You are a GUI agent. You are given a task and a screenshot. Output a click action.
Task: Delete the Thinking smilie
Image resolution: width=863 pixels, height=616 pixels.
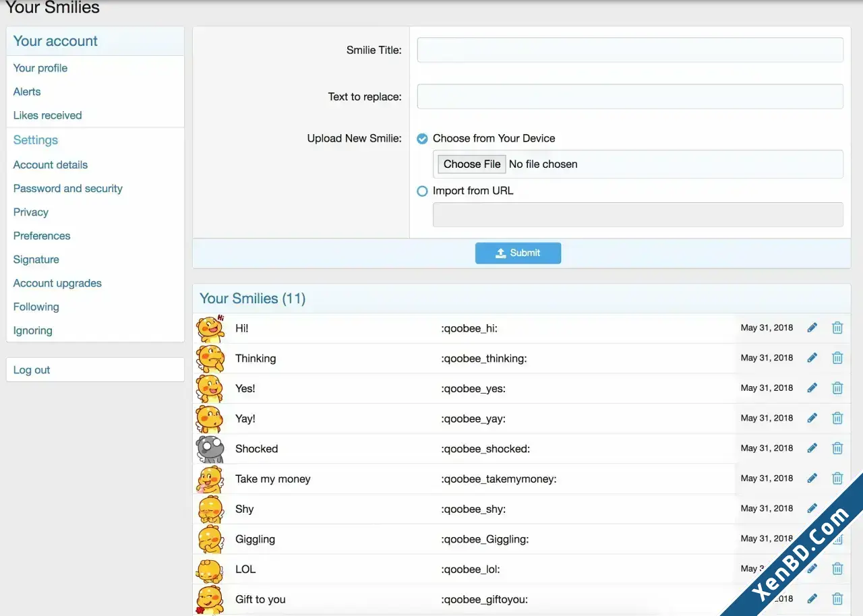pyautogui.click(x=837, y=358)
